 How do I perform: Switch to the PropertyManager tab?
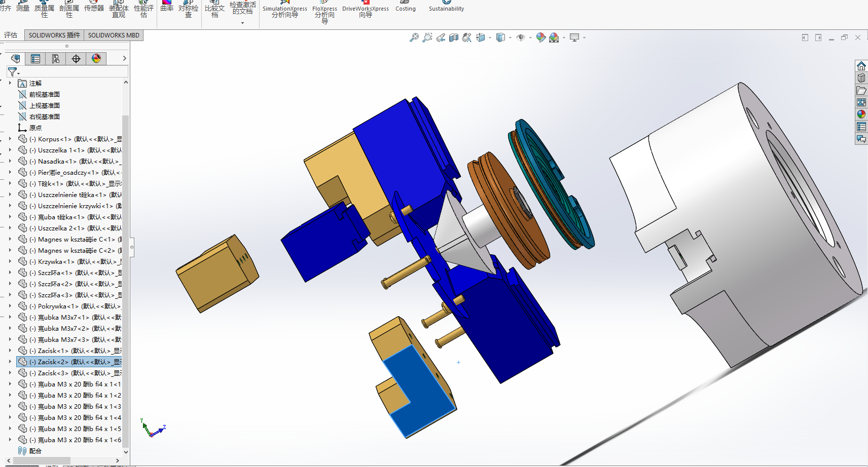pos(35,59)
